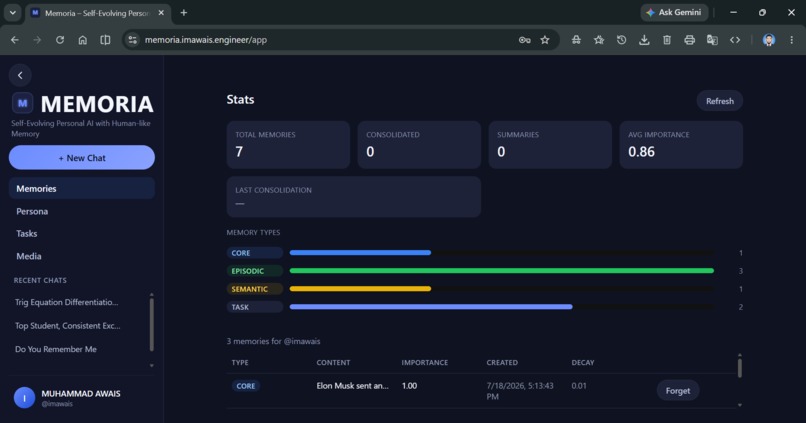Select the Consolidated stat card
The image size is (806, 423).
coord(419,145)
